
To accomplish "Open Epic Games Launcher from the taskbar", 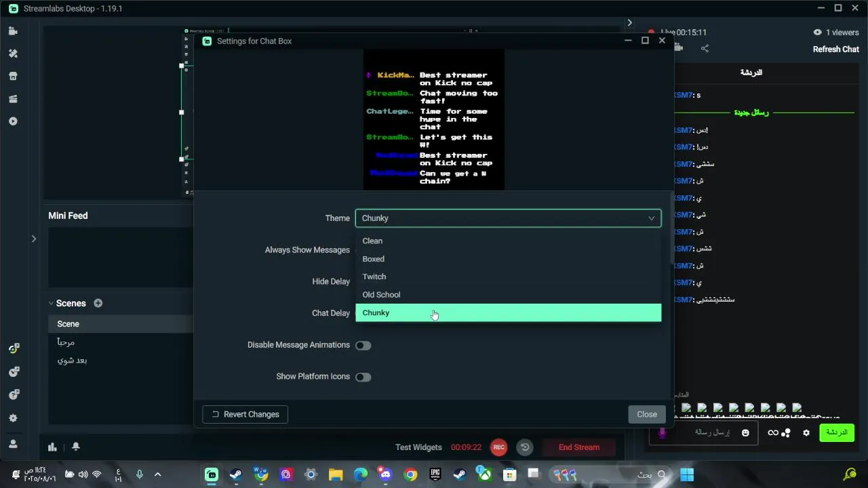I will tap(435, 474).
